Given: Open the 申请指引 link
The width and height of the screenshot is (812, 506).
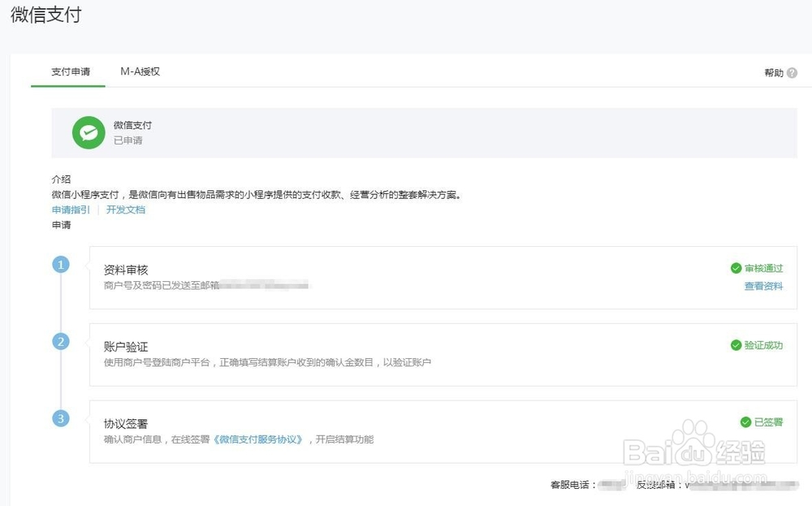Looking at the screenshot, I should pyautogui.click(x=71, y=210).
